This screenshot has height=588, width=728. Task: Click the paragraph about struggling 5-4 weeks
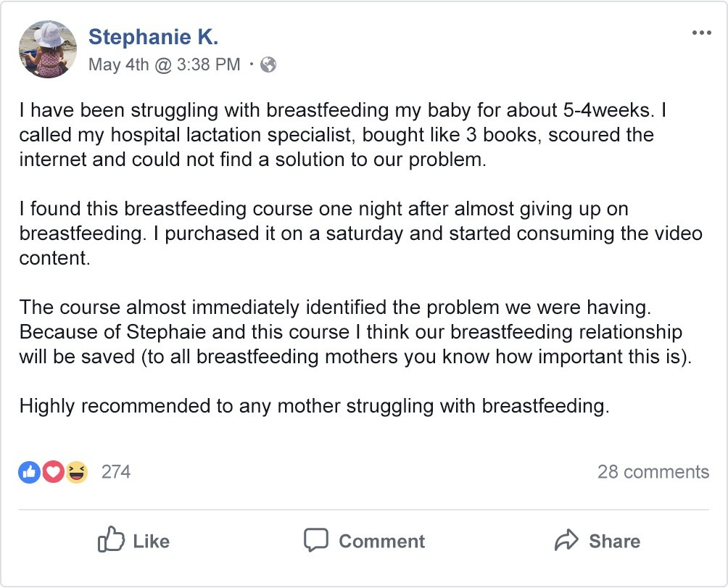point(336,135)
